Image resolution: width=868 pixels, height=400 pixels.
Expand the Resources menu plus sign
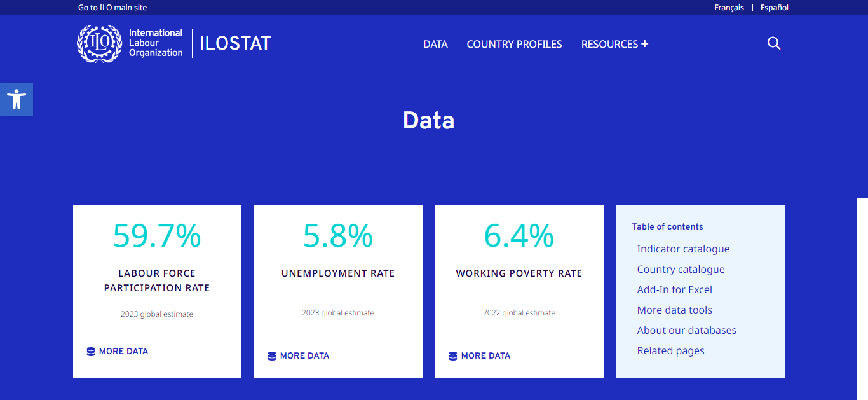[x=644, y=44]
